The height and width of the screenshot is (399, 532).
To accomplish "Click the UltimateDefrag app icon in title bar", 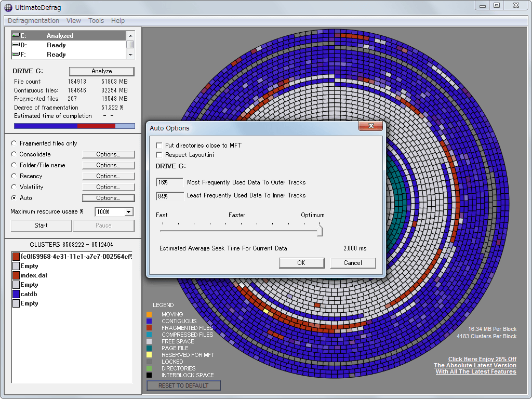I will point(8,7).
